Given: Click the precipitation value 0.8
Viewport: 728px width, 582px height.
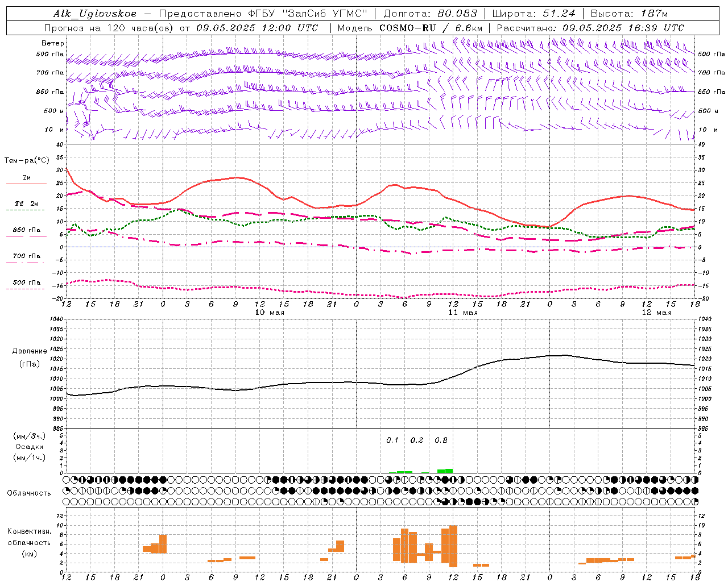Looking at the screenshot, I should (441, 440).
